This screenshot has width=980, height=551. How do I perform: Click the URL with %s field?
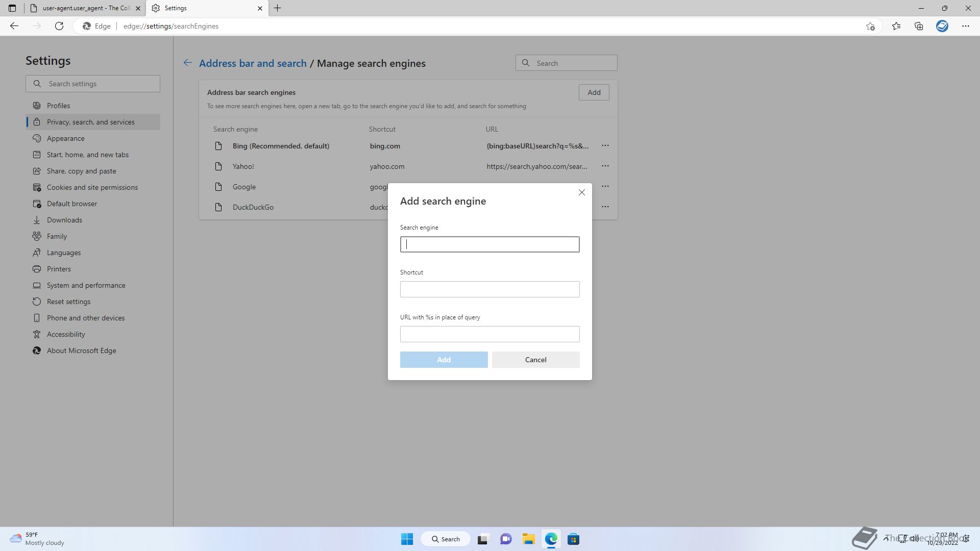489,334
